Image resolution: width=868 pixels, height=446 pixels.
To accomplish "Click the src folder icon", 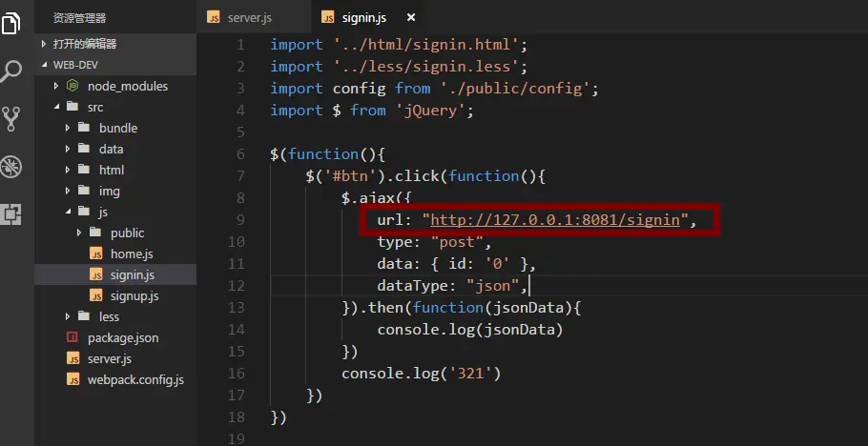I will (72, 106).
